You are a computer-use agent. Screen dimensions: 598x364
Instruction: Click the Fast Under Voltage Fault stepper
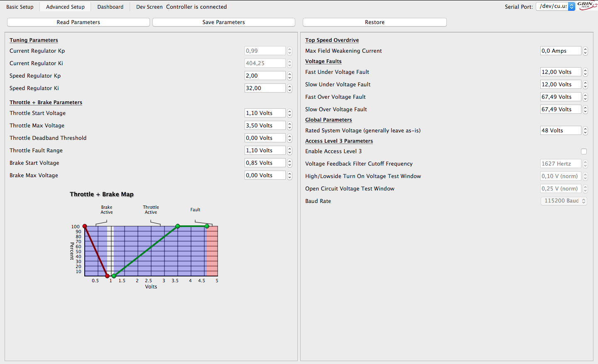(x=585, y=72)
